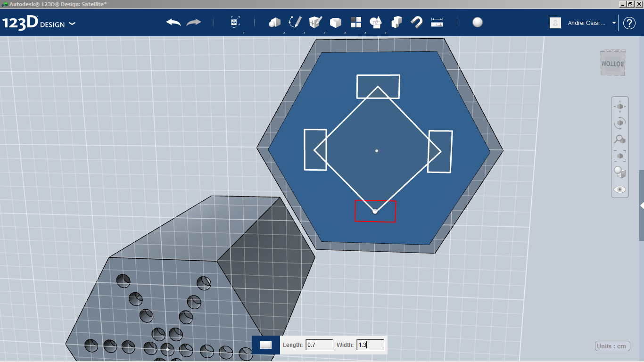Open the Sketch tools menu

295,22
